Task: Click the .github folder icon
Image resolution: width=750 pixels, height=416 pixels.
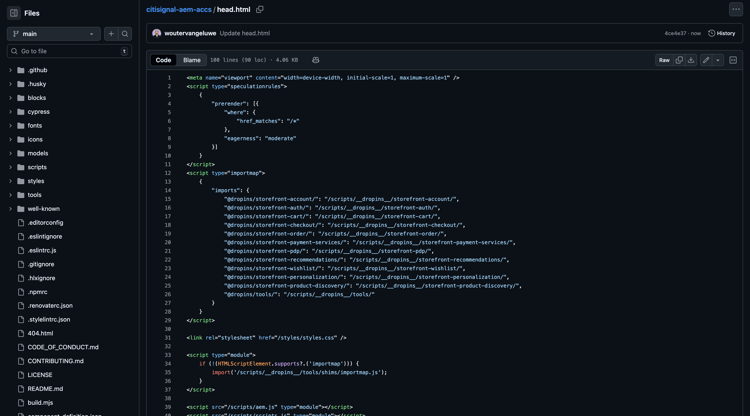Action: pos(21,70)
